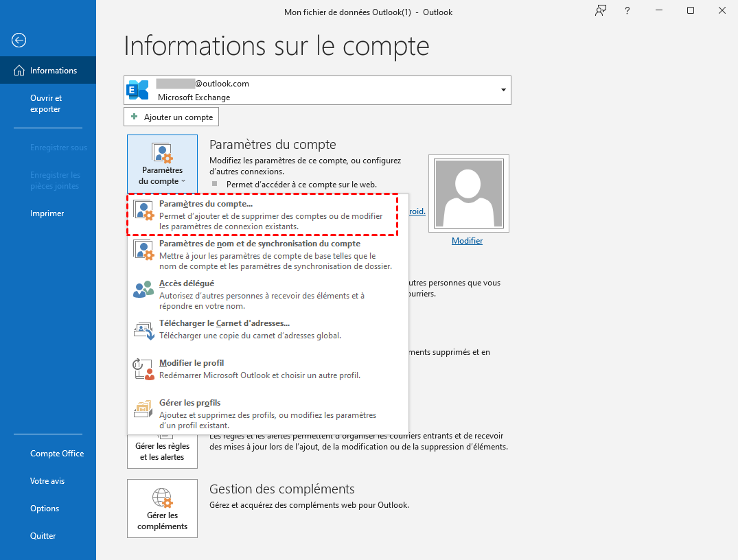Open the Informations tab in sidebar

(48, 71)
